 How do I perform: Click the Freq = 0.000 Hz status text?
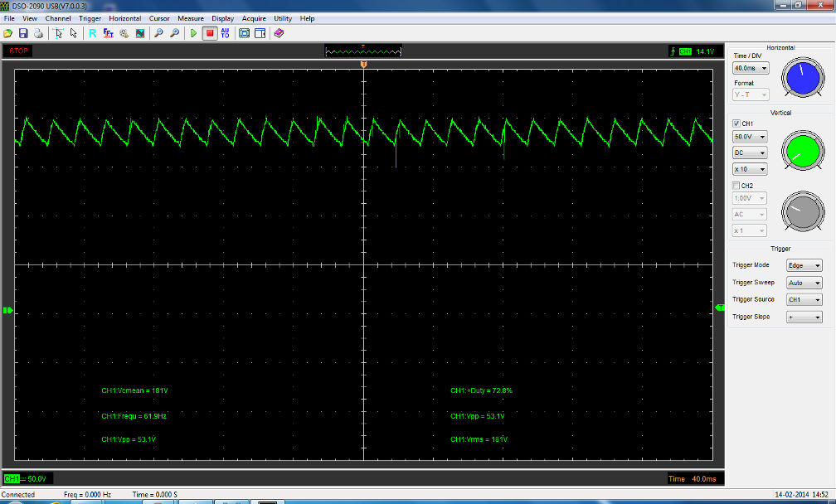click(87, 494)
